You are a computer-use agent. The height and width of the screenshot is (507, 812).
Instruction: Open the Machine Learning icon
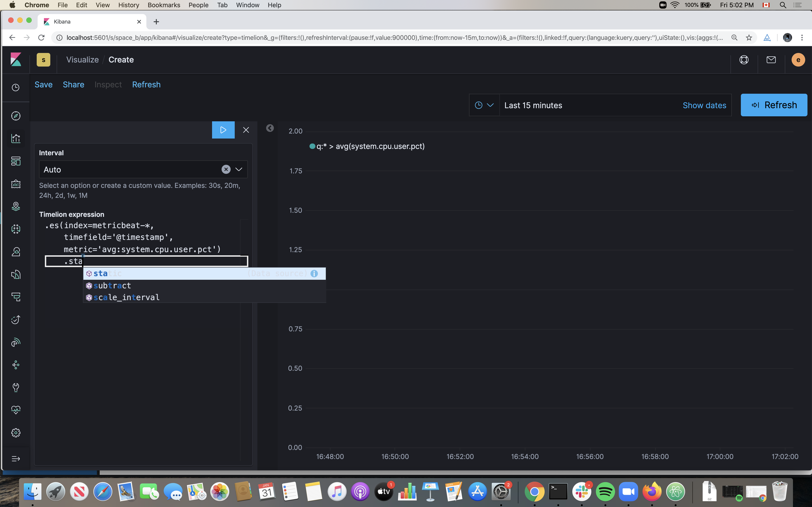point(16,229)
